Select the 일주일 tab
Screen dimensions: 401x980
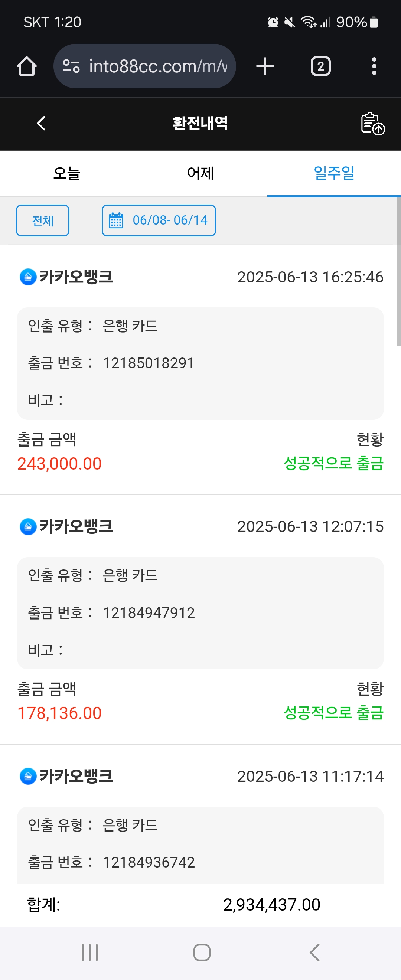(x=334, y=173)
